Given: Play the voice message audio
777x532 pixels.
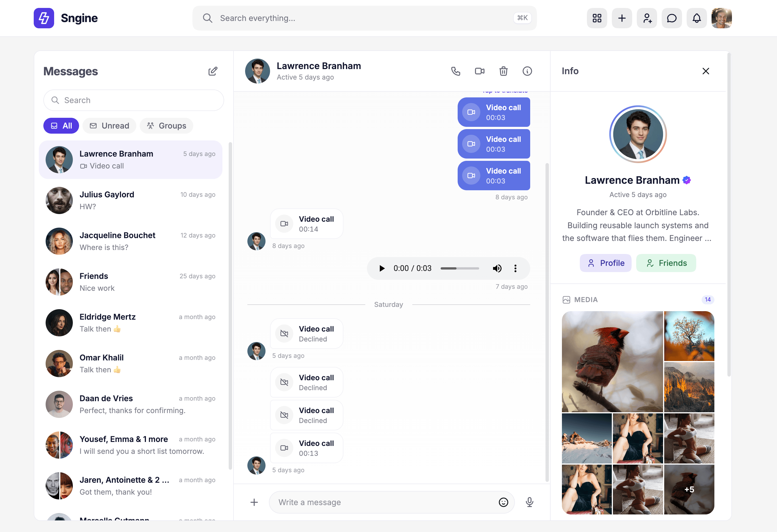Looking at the screenshot, I should point(382,268).
